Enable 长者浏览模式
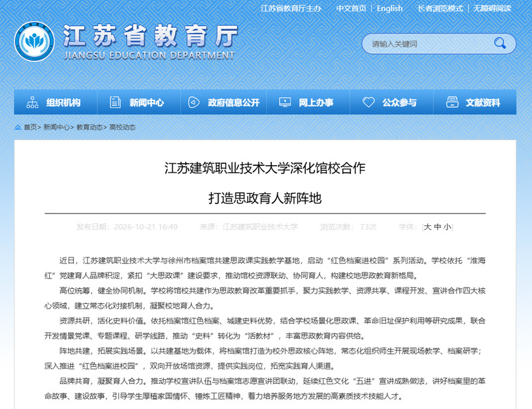532x409 pixels. pyautogui.click(x=440, y=8)
